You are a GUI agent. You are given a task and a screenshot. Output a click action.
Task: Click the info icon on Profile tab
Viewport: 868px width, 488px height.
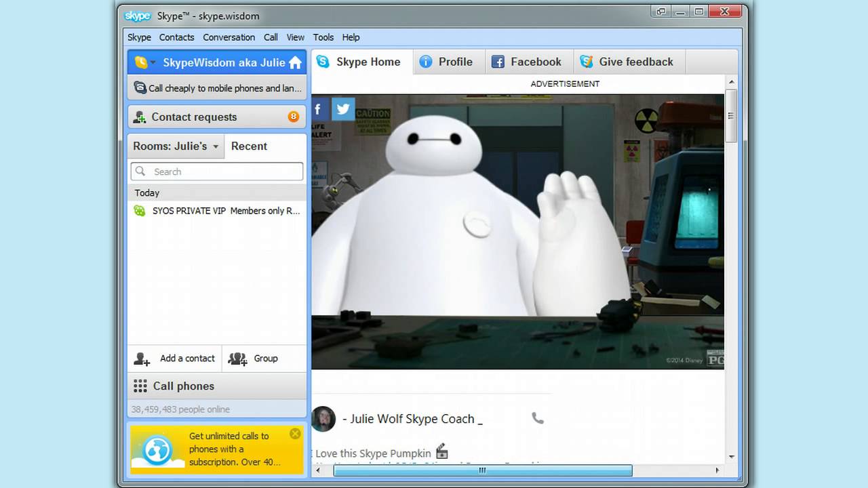click(426, 62)
